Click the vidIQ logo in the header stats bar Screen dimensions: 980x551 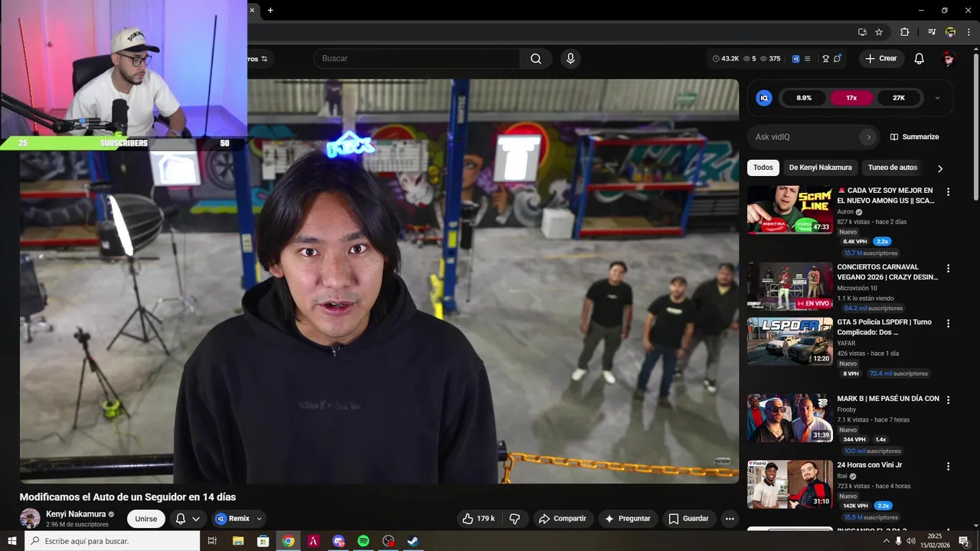tap(795, 59)
